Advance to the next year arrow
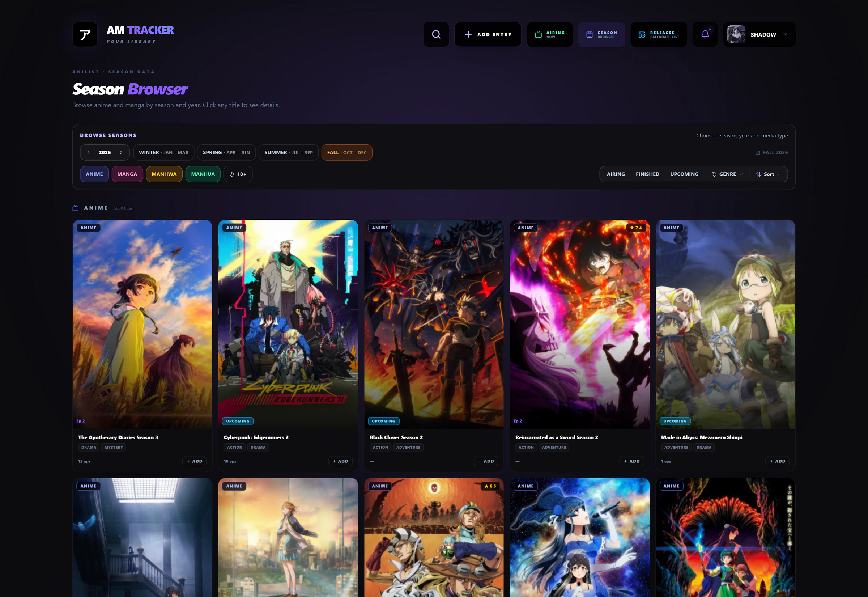 coord(121,152)
